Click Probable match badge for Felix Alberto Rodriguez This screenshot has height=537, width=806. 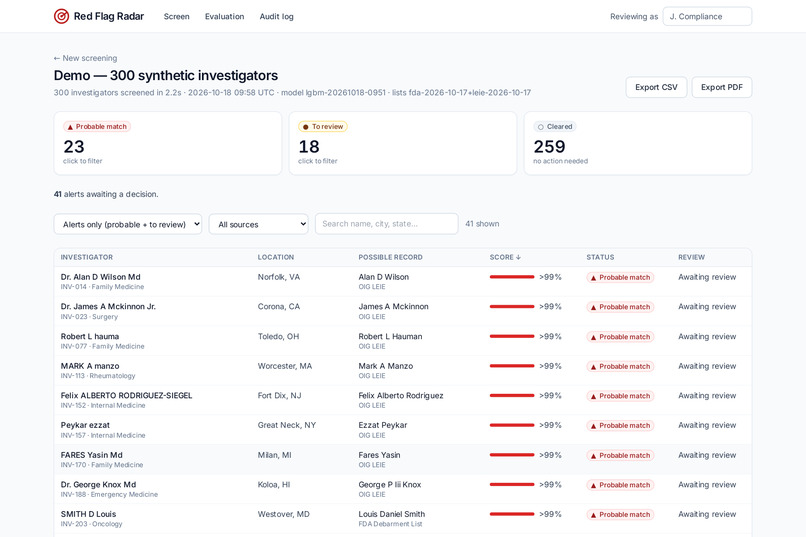[620, 396]
